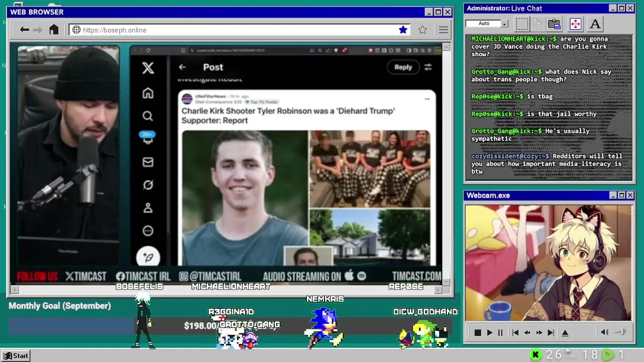Click the group photo in matching pajamas
644x362 pixels.
(370, 168)
